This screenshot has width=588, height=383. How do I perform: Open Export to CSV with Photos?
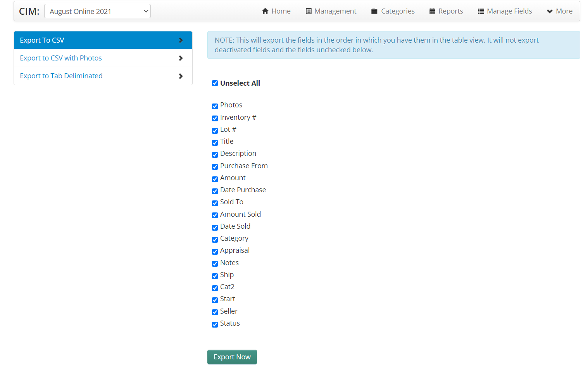(x=61, y=58)
